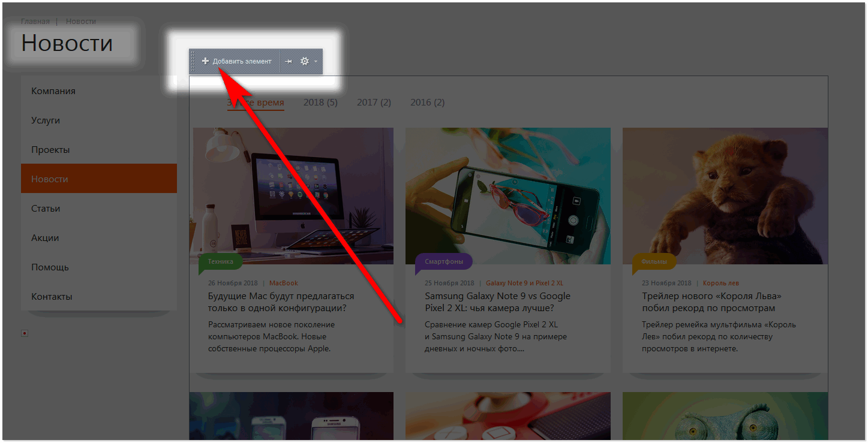Open article Samsung Galaxy Note 9 vs Google
The image size is (868, 443).
pos(498,302)
